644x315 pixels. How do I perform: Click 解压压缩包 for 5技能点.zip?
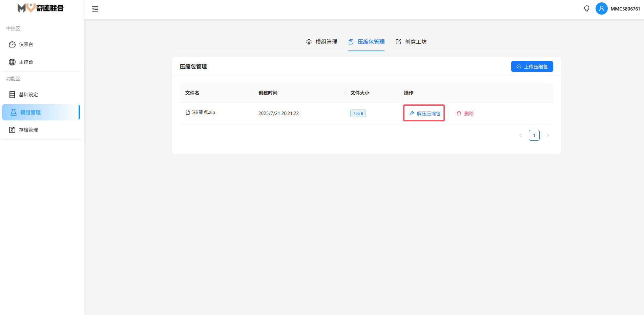pyautogui.click(x=425, y=114)
